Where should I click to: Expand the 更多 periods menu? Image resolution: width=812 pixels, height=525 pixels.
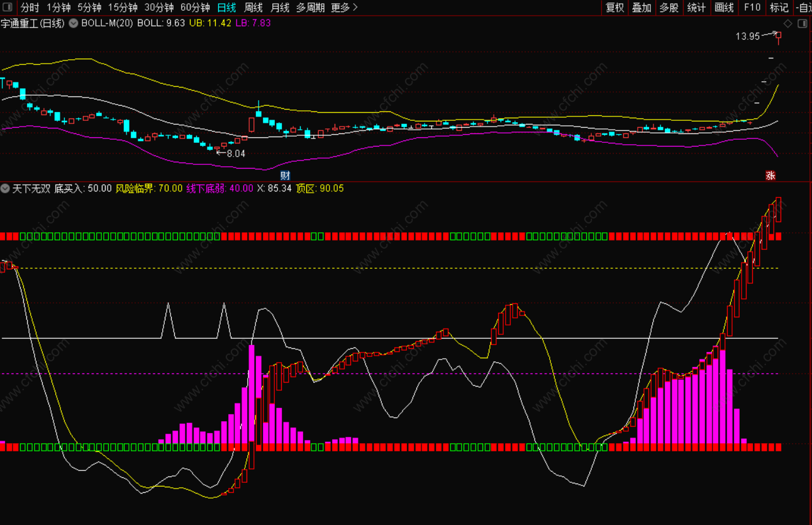(x=344, y=8)
